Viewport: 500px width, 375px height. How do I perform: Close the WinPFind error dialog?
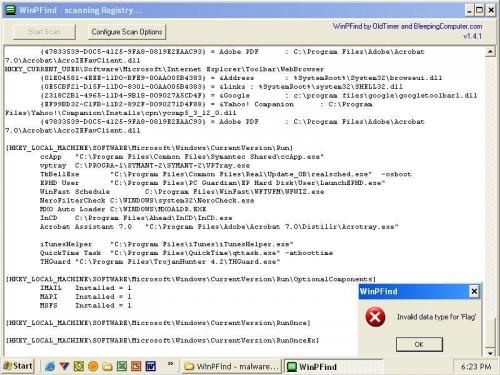(x=474, y=292)
